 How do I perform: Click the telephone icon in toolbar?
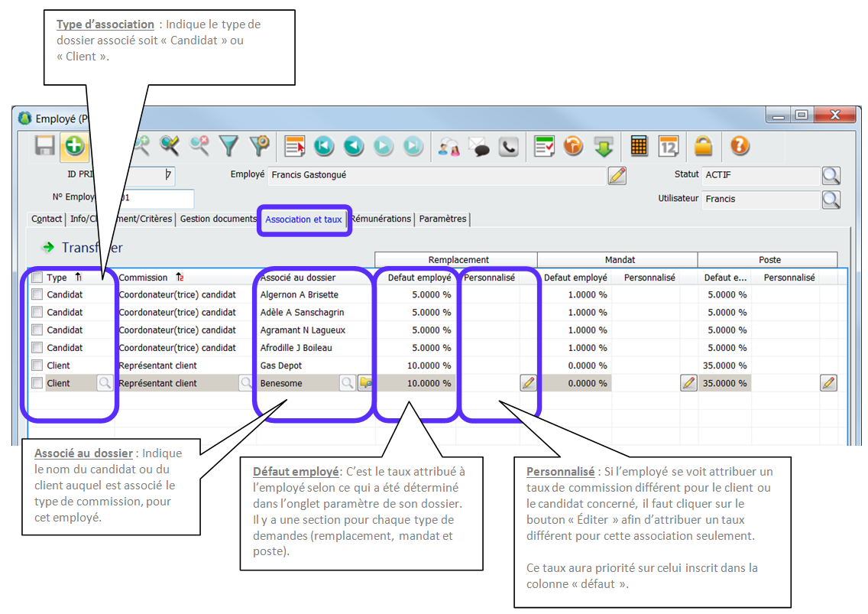point(508,147)
